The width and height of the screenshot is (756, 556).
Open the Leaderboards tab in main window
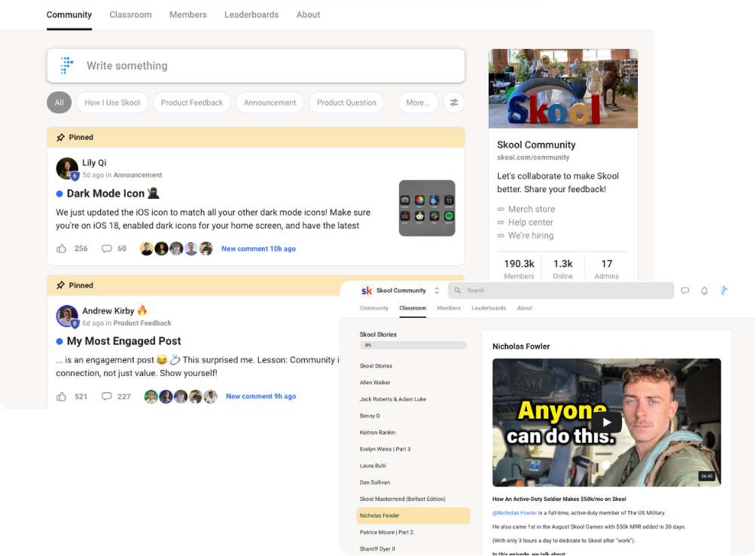251,15
